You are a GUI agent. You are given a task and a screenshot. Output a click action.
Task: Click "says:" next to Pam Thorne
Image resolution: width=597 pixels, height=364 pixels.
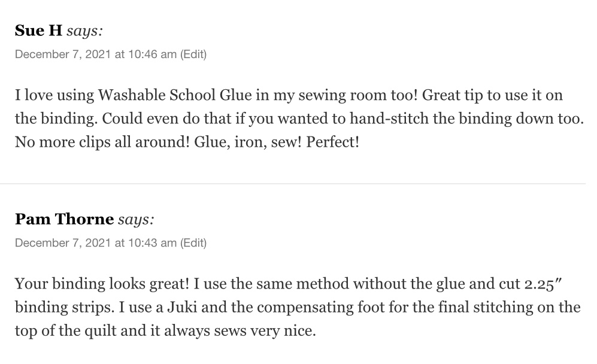[136, 219]
